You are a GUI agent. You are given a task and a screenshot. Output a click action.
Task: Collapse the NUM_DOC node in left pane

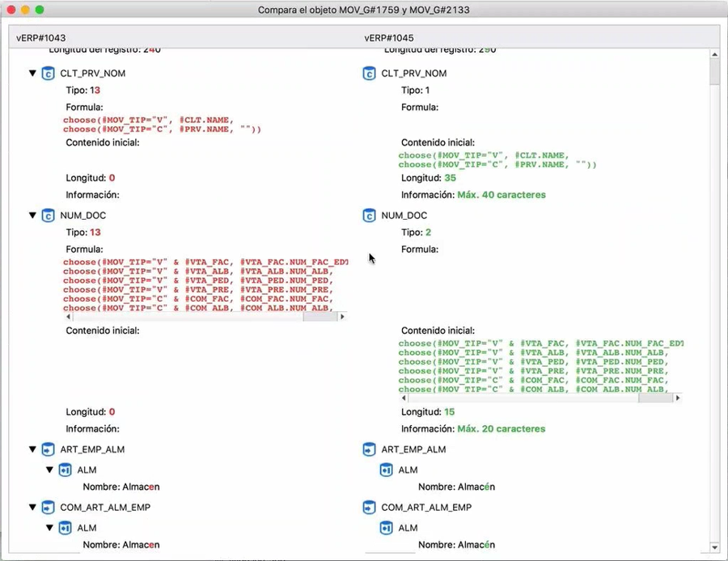[33, 216]
